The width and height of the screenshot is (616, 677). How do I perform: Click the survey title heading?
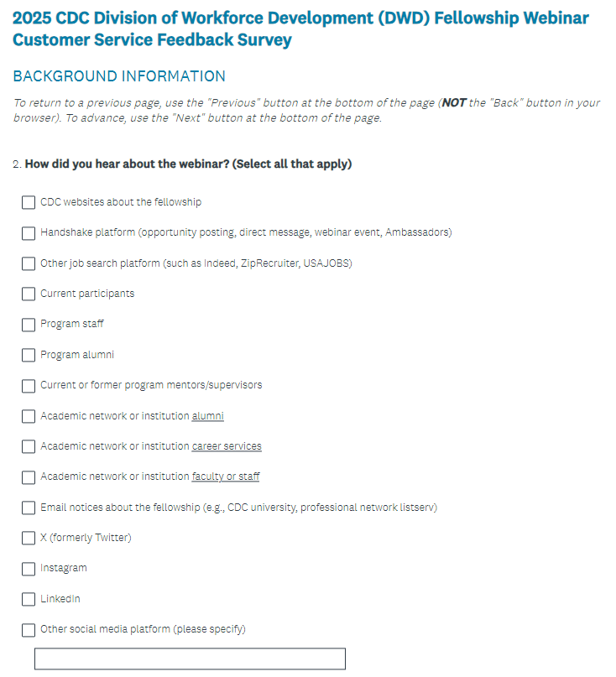click(x=300, y=29)
